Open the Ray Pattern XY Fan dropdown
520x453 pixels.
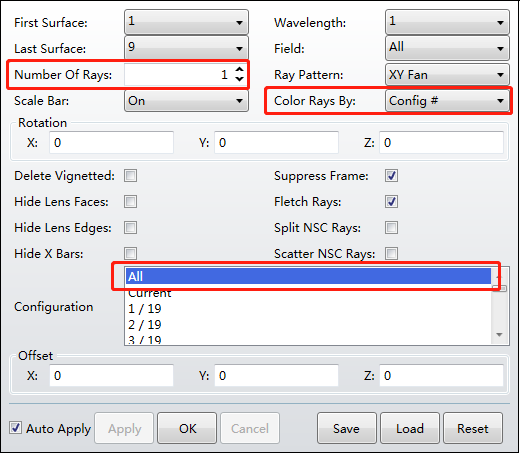point(447,75)
